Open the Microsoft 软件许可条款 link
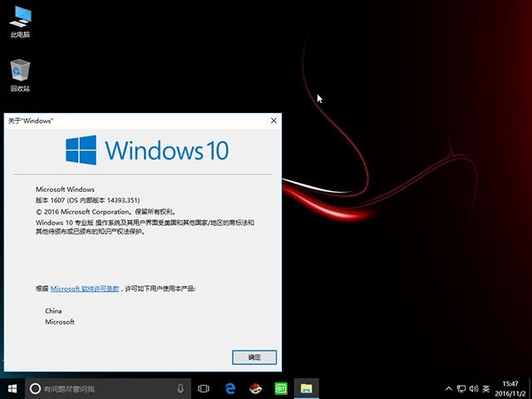532x399 pixels. tap(85, 288)
